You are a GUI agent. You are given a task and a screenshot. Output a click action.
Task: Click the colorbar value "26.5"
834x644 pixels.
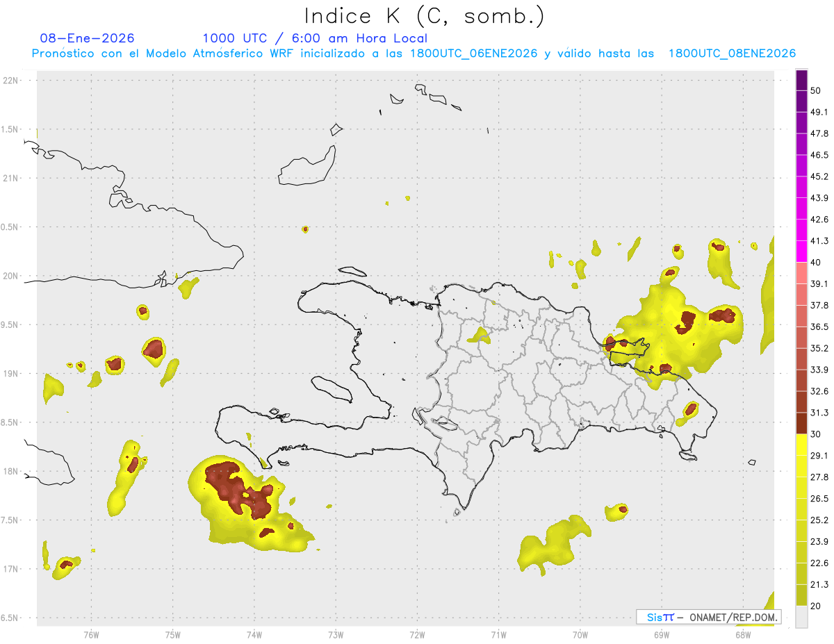point(819,499)
